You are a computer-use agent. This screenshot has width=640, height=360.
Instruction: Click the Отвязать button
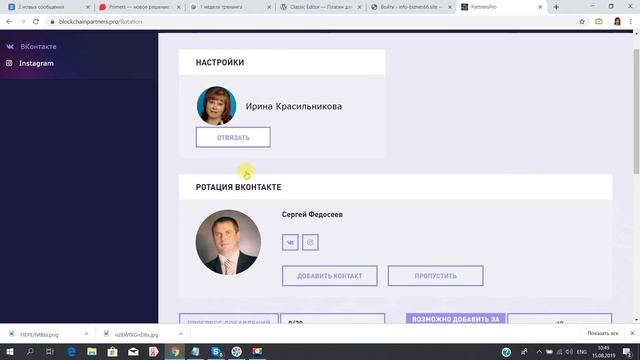(x=233, y=137)
